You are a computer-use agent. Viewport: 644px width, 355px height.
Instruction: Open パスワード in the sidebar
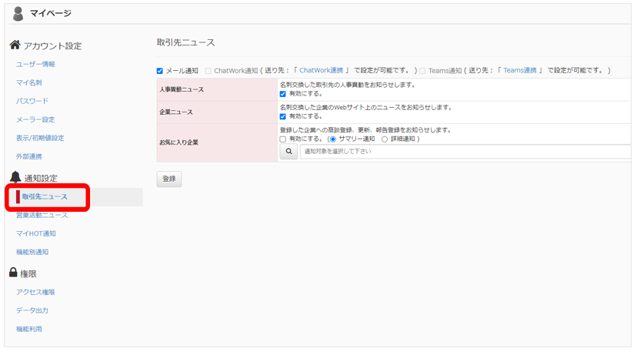[x=32, y=101]
